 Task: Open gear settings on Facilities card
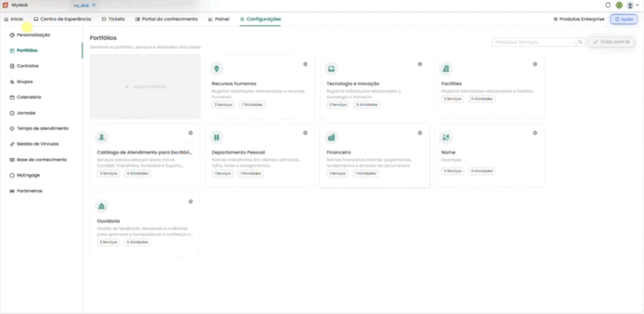(x=535, y=64)
